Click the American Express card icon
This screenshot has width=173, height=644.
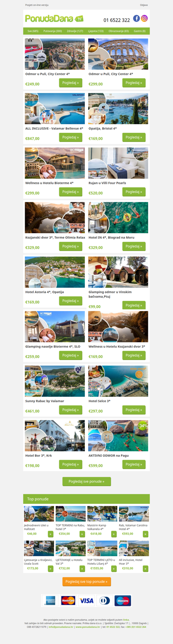click(50, 601)
